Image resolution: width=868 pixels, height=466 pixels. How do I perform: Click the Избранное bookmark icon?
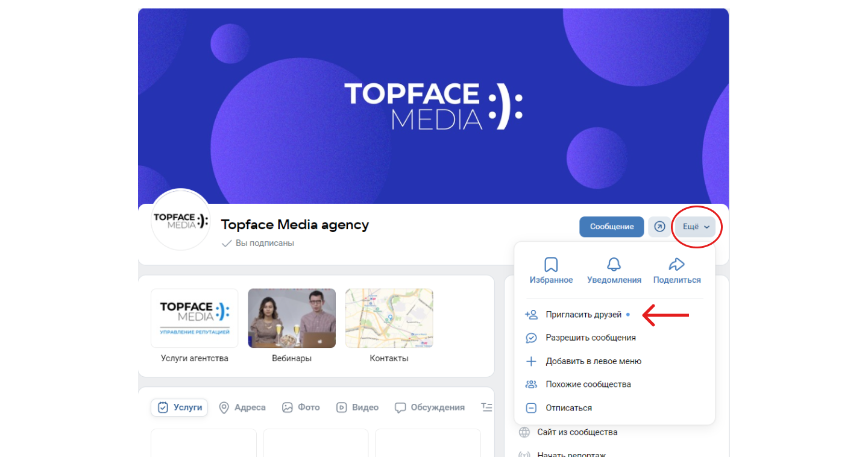(x=551, y=264)
